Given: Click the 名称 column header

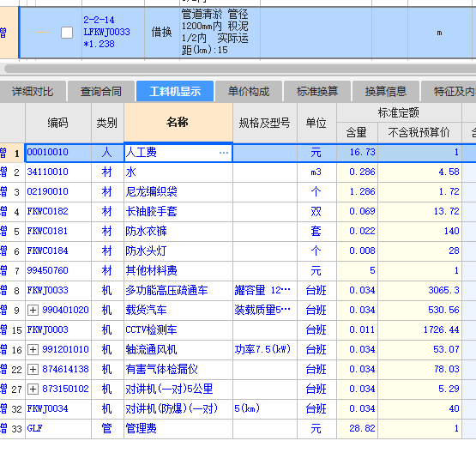Looking at the screenshot, I should [178, 123].
